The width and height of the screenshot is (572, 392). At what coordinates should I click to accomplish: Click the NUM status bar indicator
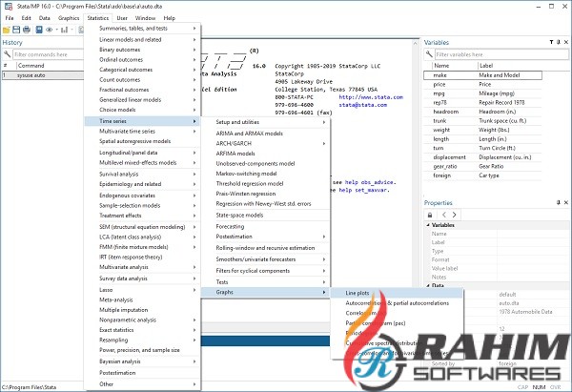coord(539,387)
